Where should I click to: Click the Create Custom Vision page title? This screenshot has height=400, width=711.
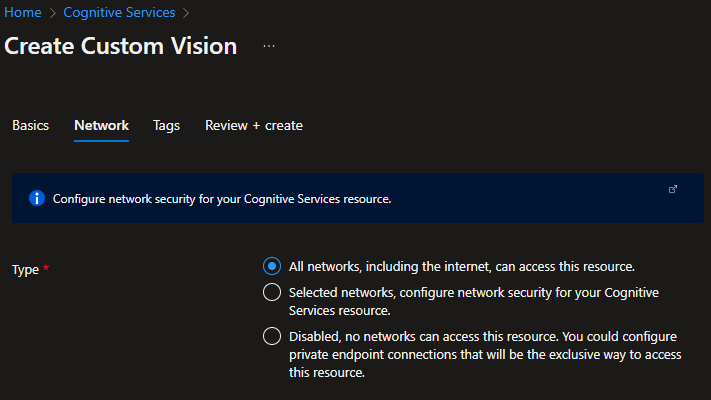[x=121, y=46]
